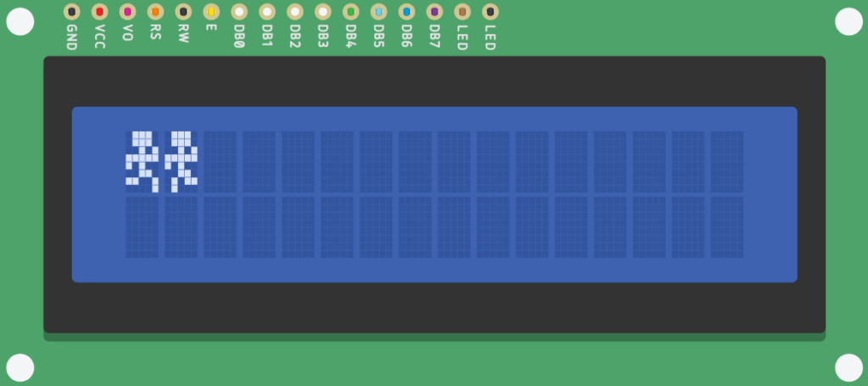Click the bottom-right mounting hole
The width and height of the screenshot is (868, 386).
pyautogui.click(x=849, y=367)
